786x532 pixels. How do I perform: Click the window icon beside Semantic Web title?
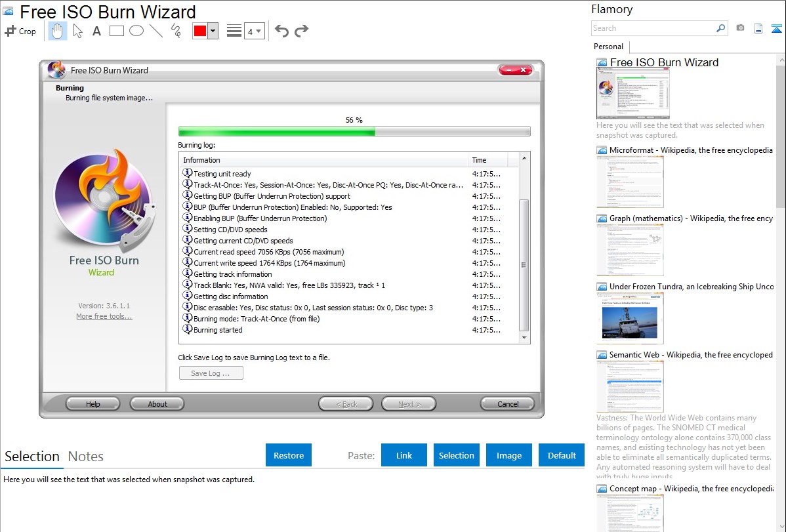point(602,355)
